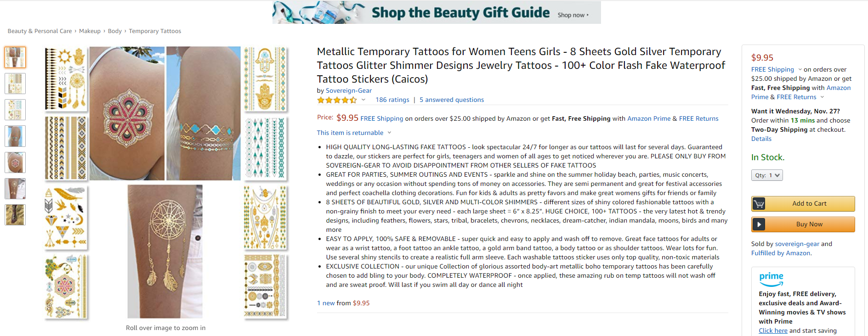
Task: Open the Qty quantity dropdown
Action: [766, 175]
